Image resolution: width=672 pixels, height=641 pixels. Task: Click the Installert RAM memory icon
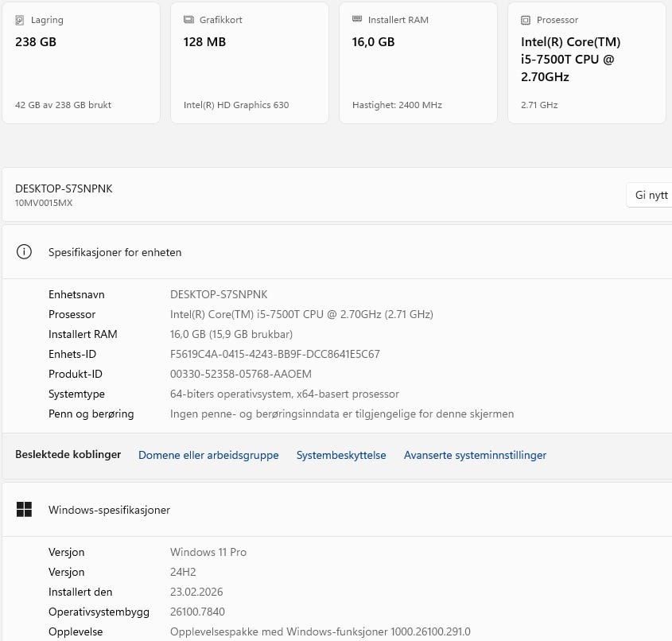tap(357, 20)
